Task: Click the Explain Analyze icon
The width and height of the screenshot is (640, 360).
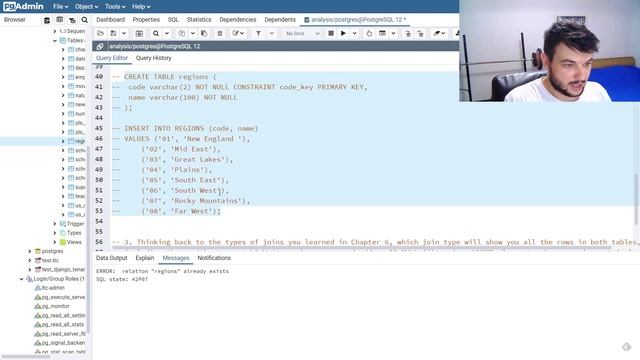Action: point(382,33)
